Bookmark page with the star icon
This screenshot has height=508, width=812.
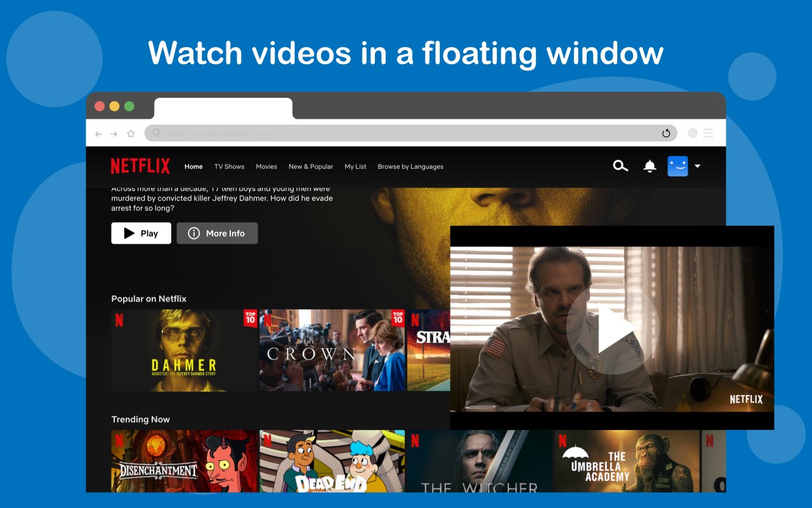[131, 133]
